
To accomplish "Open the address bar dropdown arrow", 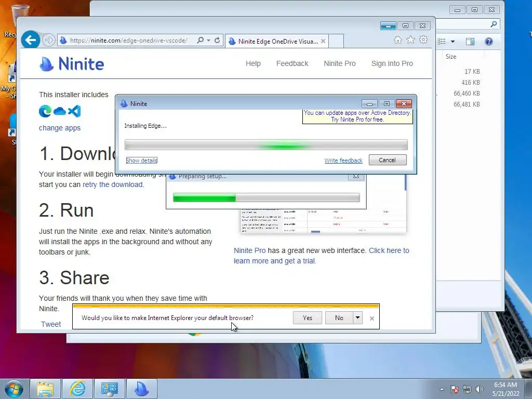I will pyautogui.click(x=209, y=40).
